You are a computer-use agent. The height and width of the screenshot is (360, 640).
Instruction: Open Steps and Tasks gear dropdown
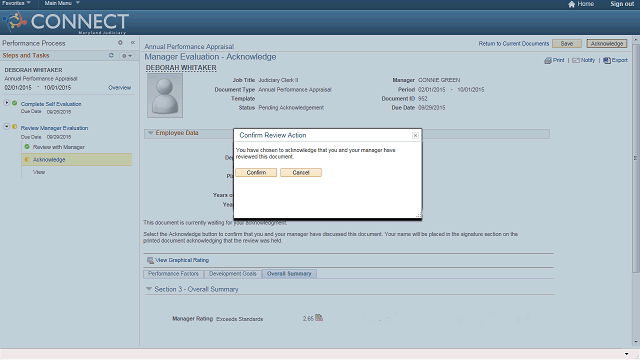coord(127,56)
